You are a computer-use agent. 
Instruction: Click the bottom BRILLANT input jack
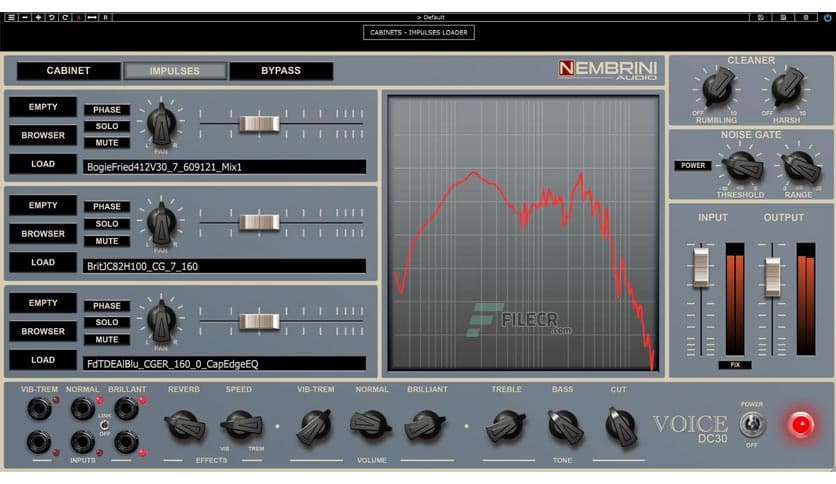[x=126, y=442]
